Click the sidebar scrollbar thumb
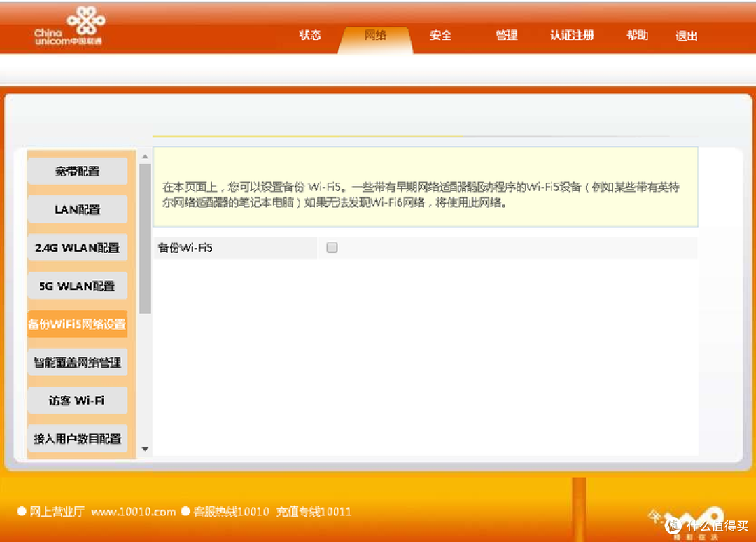756x542 pixels. (145, 239)
